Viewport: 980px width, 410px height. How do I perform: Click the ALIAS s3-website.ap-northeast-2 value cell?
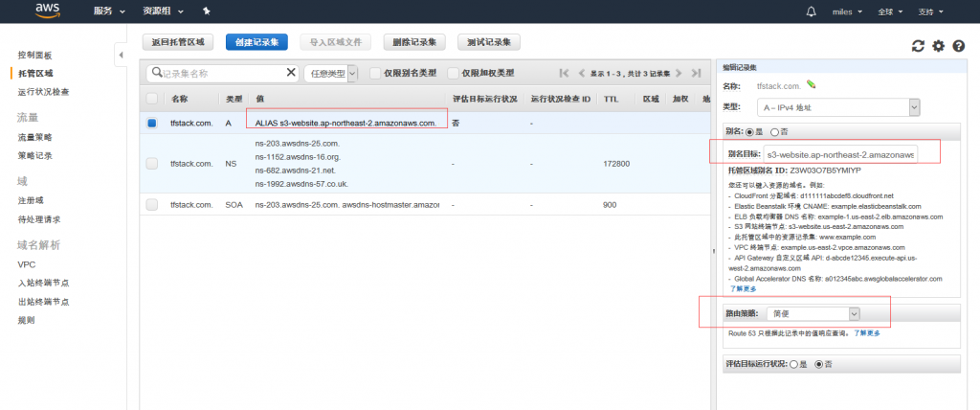[x=345, y=124]
